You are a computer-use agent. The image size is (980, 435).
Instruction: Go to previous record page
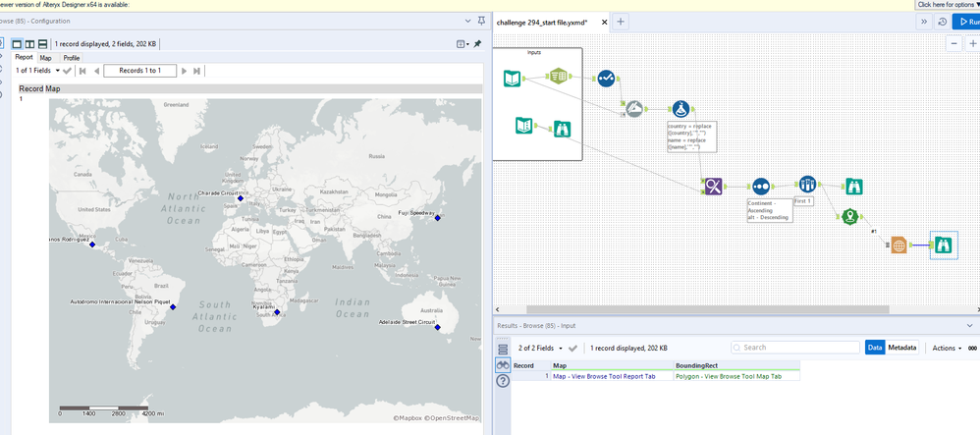[96, 71]
